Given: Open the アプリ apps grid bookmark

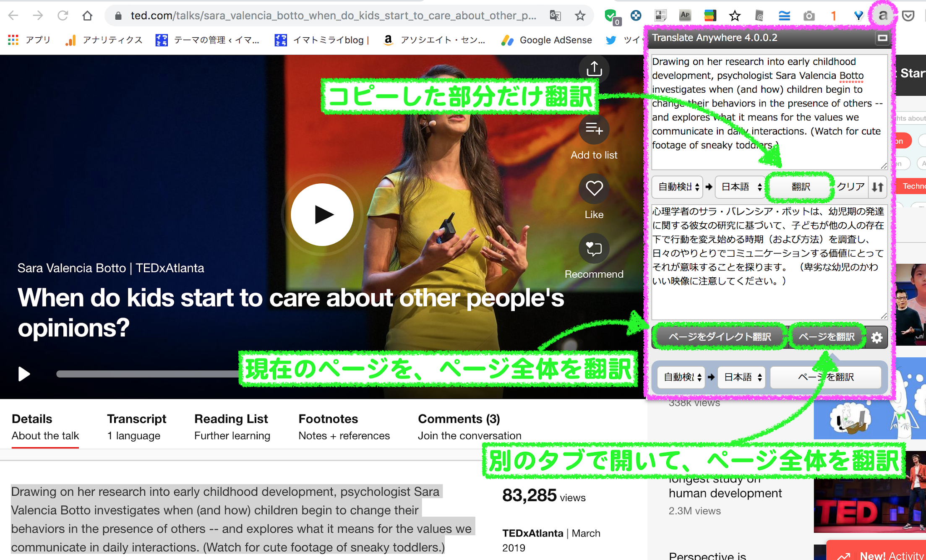Looking at the screenshot, I should click(29, 40).
